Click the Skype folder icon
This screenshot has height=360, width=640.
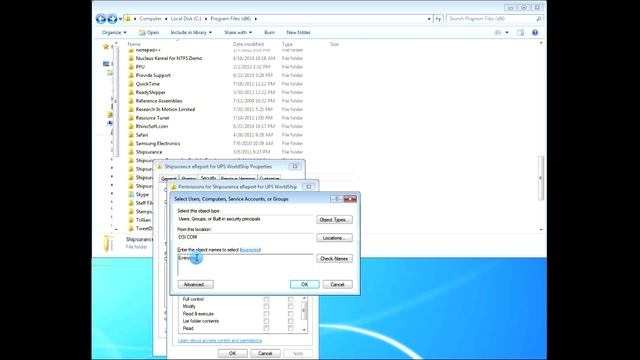131,195
